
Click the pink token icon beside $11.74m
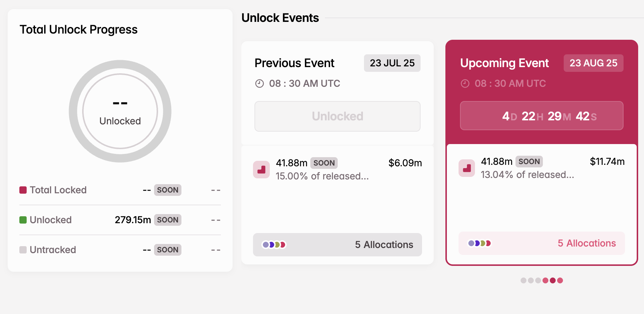click(467, 168)
